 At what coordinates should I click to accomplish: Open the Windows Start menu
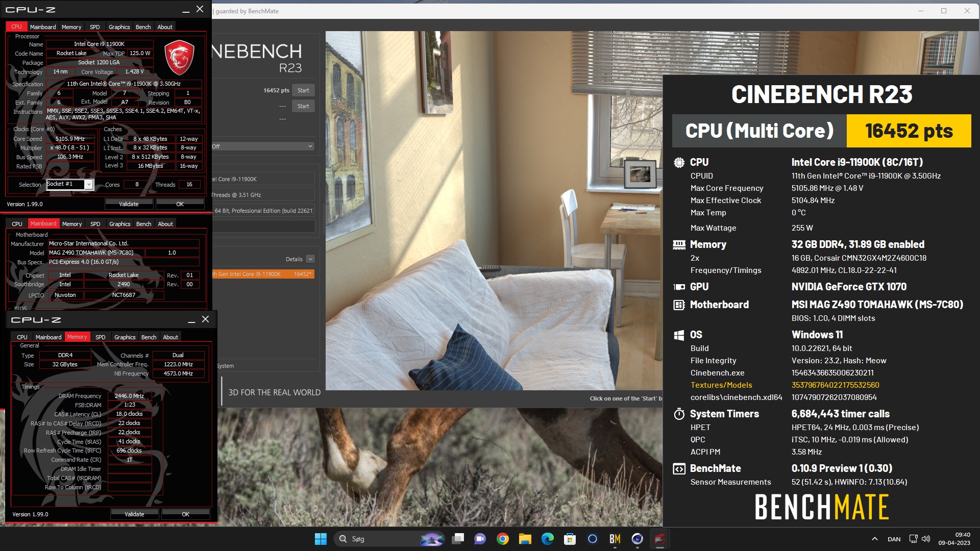(x=321, y=539)
